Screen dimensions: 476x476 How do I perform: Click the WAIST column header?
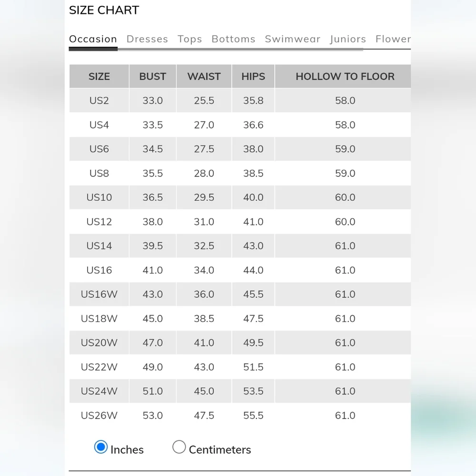[204, 77]
